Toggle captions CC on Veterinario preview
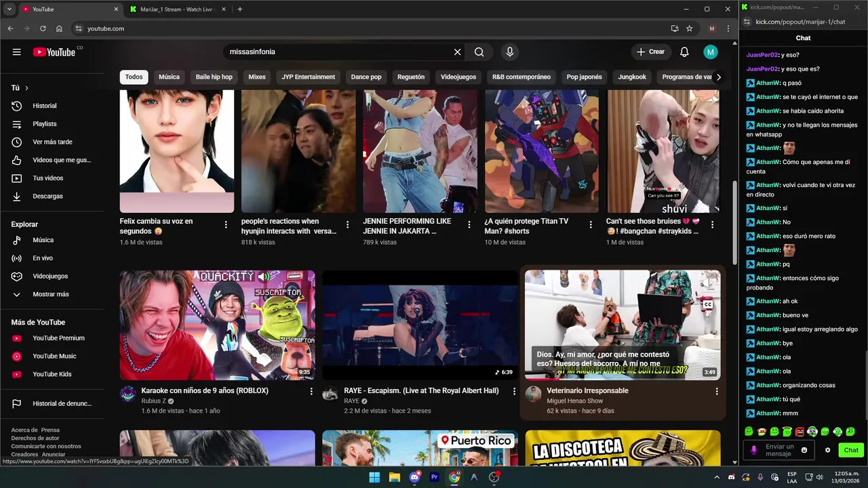The height and width of the screenshot is (488, 868). click(708, 304)
